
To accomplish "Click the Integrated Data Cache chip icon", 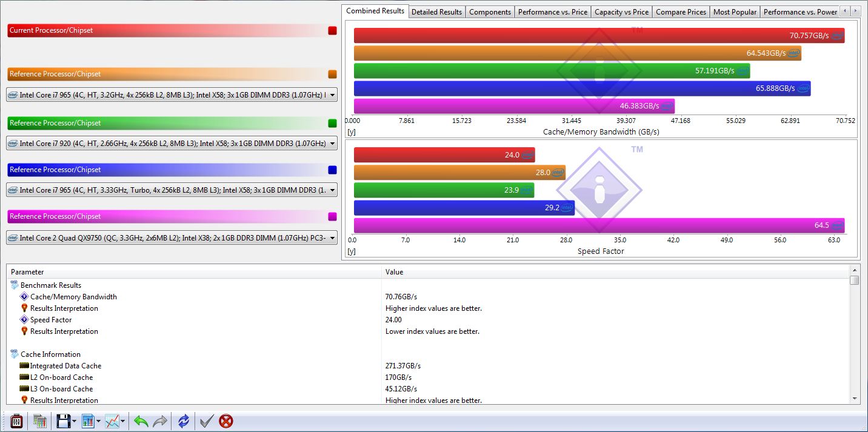I will pos(24,366).
